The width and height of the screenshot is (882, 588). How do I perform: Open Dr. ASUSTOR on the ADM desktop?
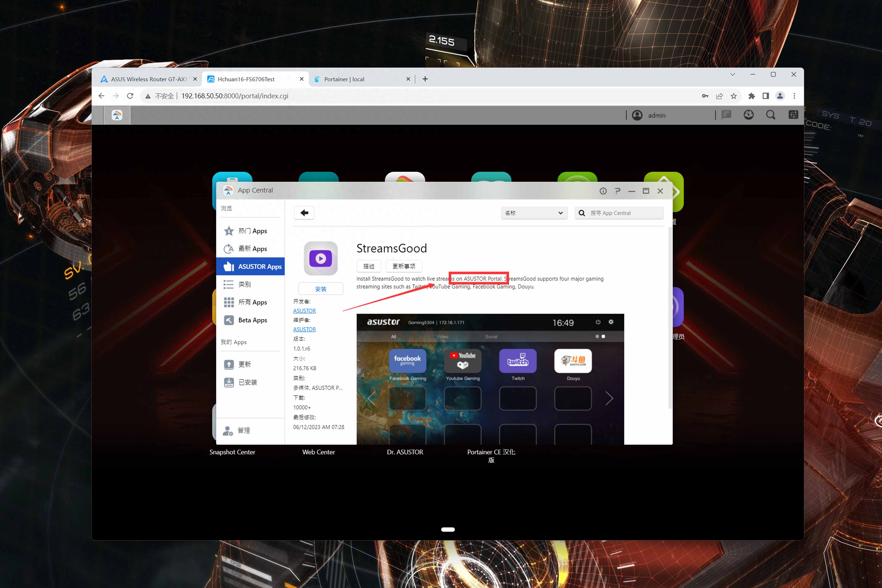pos(405,452)
